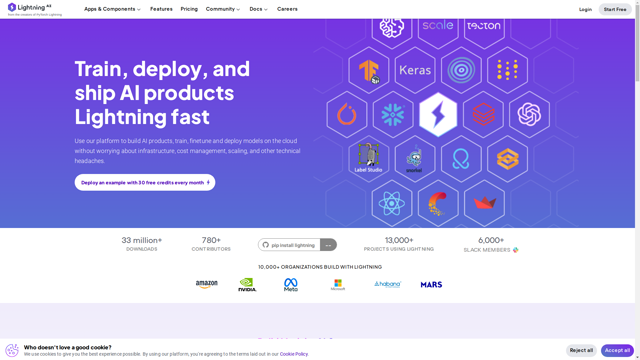
Task: Click the 13,000+ projects using Lightning stat
Action: click(x=399, y=244)
